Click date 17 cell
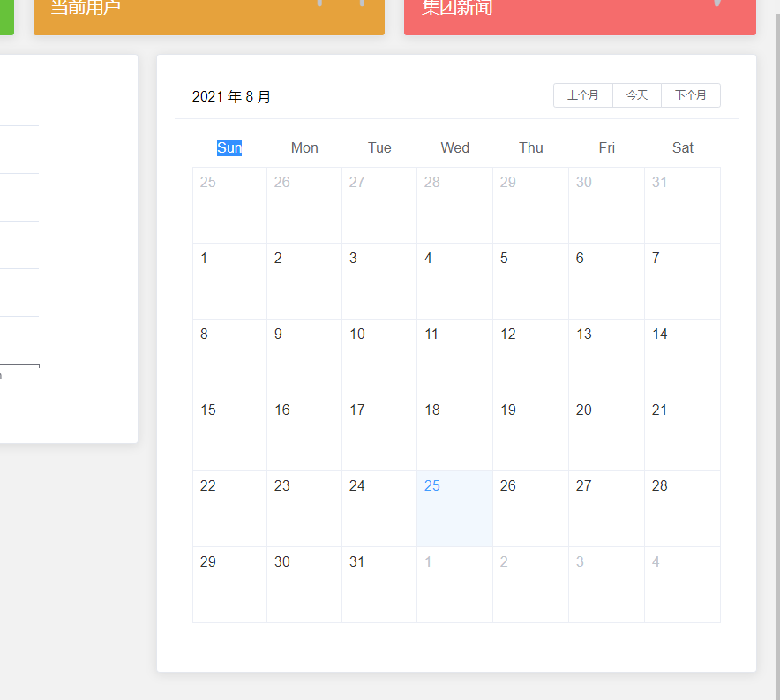 (x=379, y=433)
